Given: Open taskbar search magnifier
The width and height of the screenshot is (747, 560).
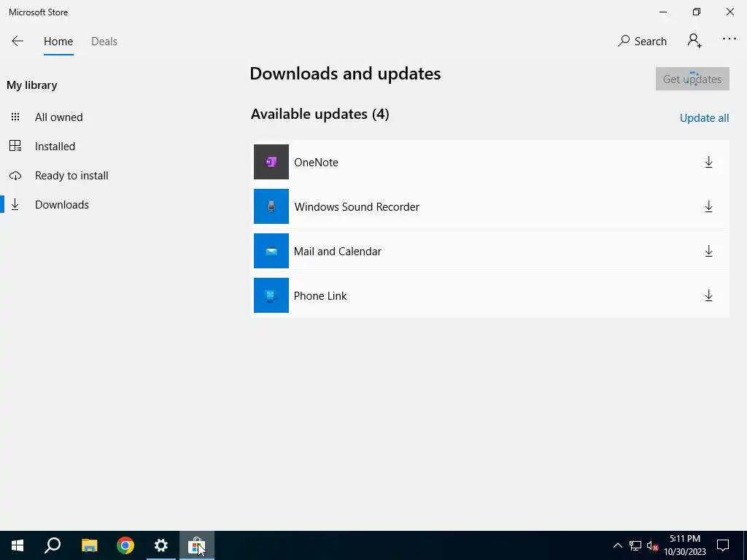Looking at the screenshot, I should click(53, 545).
